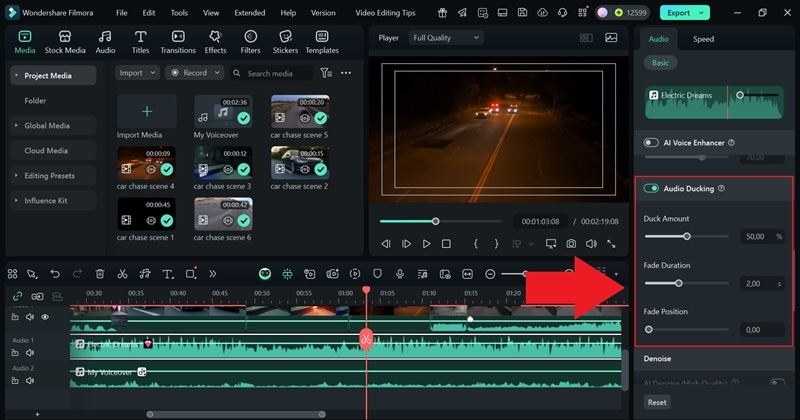
Task: Click the Reset button
Action: click(657, 402)
